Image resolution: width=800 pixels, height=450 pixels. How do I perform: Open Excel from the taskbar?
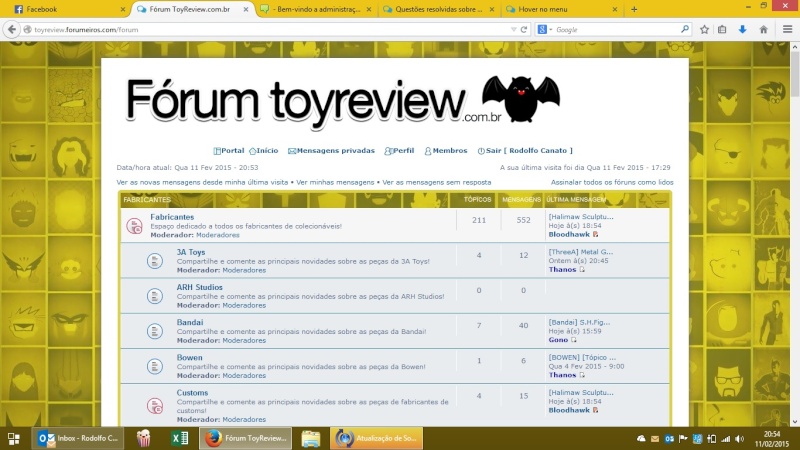click(179, 438)
